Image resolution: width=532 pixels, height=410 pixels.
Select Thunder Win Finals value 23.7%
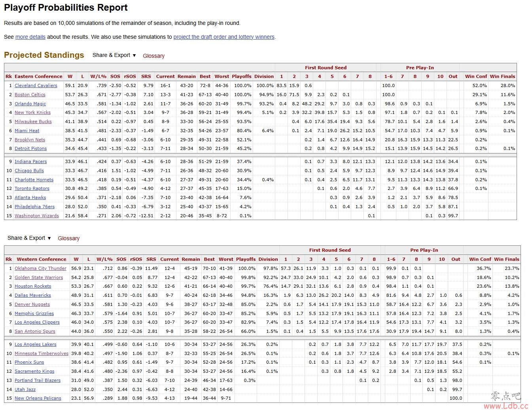point(512,268)
